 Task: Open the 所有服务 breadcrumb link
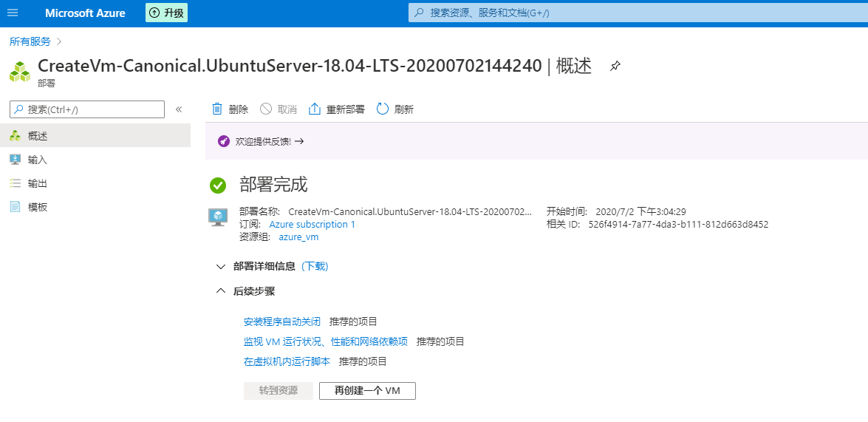[30, 41]
